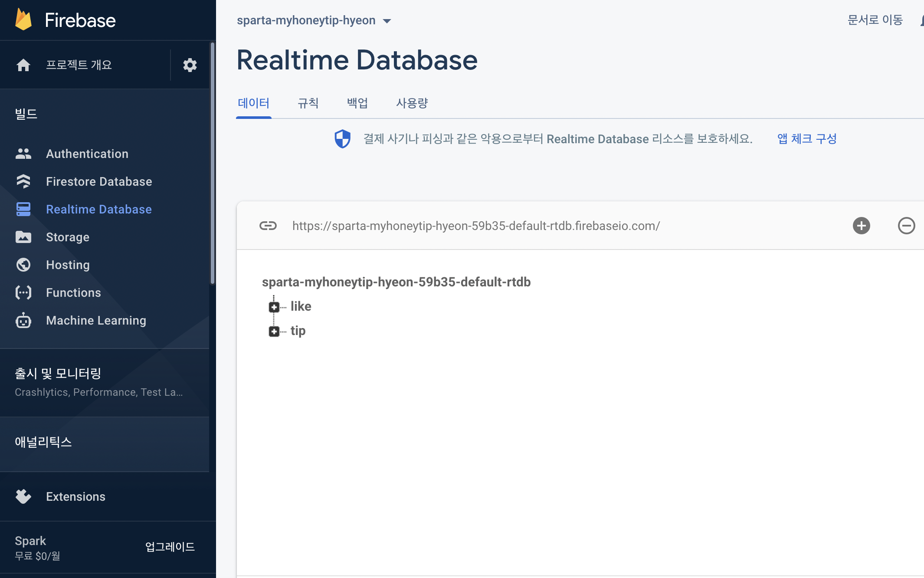Switch to the 사용량 tab
Viewport: 924px width, 578px height.
coord(412,103)
